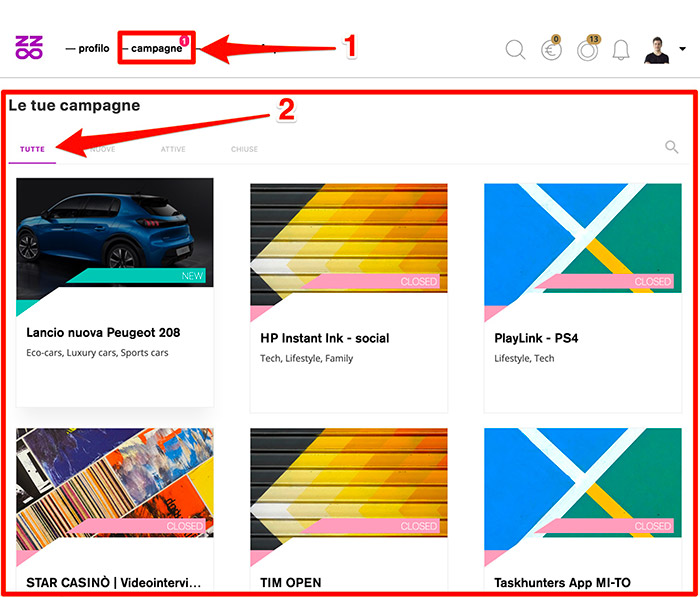Switch to the CHIUSE tab
Image resolution: width=700 pixels, height=597 pixels.
(x=244, y=149)
